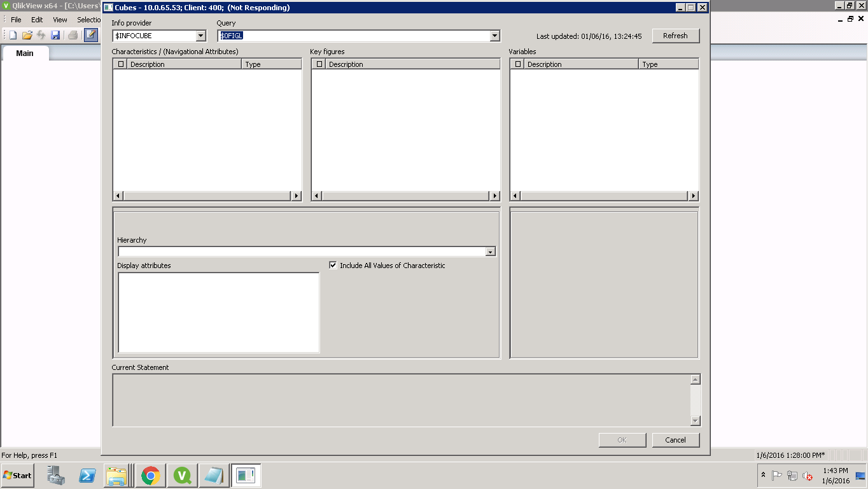Open the Selections menu
This screenshot has width=868, height=489.
click(x=89, y=20)
